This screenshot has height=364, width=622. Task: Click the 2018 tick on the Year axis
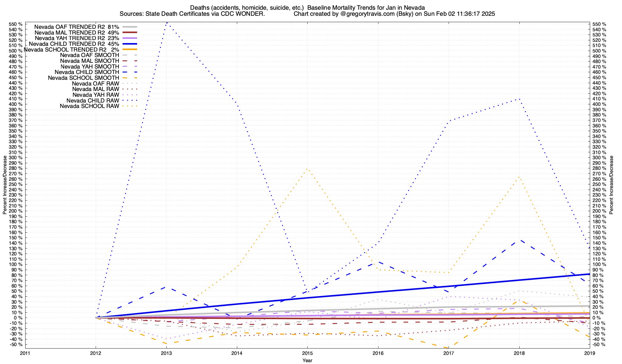click(x=519, y=353)
